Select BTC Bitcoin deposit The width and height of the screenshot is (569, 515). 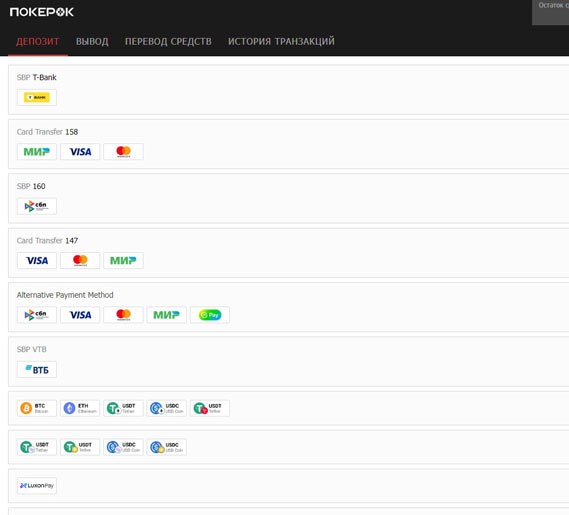37,408
